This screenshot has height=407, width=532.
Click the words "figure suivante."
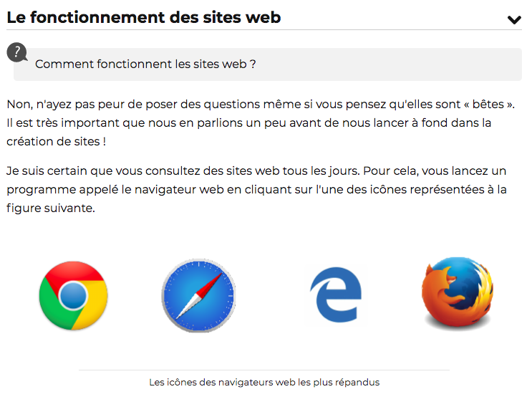51,208
